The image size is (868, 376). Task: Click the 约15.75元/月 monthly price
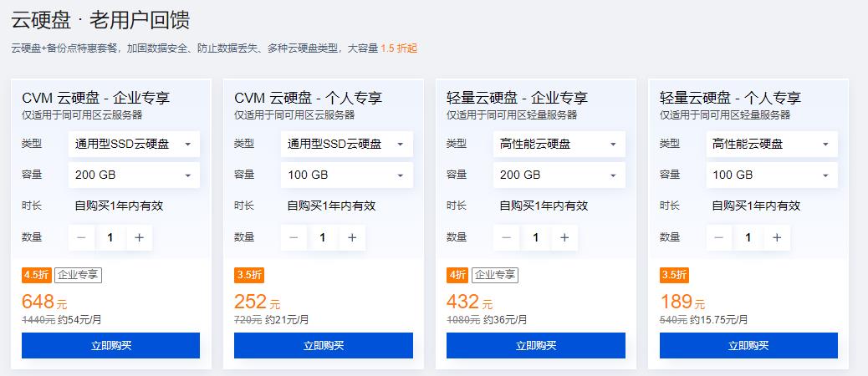coord(719,319)
